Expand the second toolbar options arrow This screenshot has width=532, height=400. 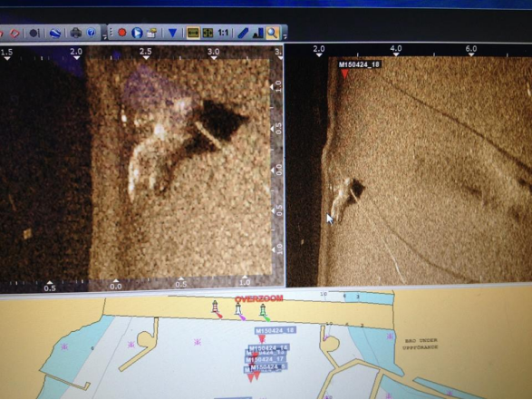[x=285, y=35]
